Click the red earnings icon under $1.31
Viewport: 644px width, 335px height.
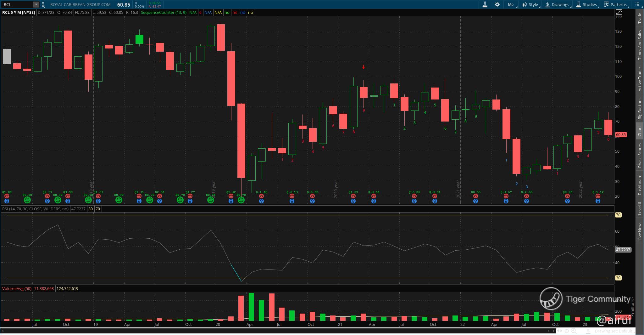[139, 196]
